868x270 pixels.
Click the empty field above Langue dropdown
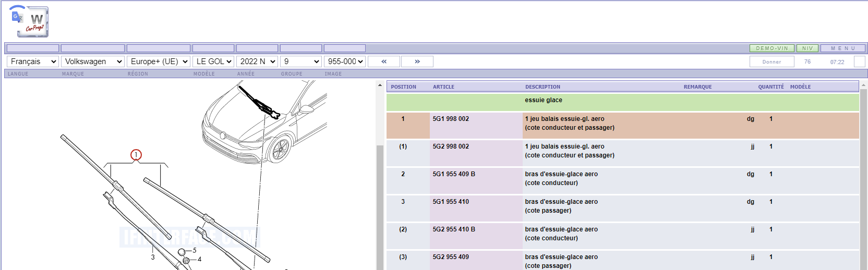pyautogui.click(x=33, y=48)
